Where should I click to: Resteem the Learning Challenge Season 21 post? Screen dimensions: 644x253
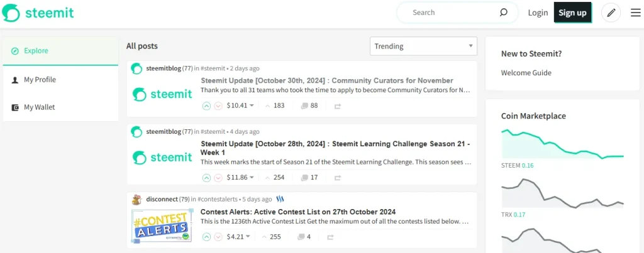pos(338,178)
